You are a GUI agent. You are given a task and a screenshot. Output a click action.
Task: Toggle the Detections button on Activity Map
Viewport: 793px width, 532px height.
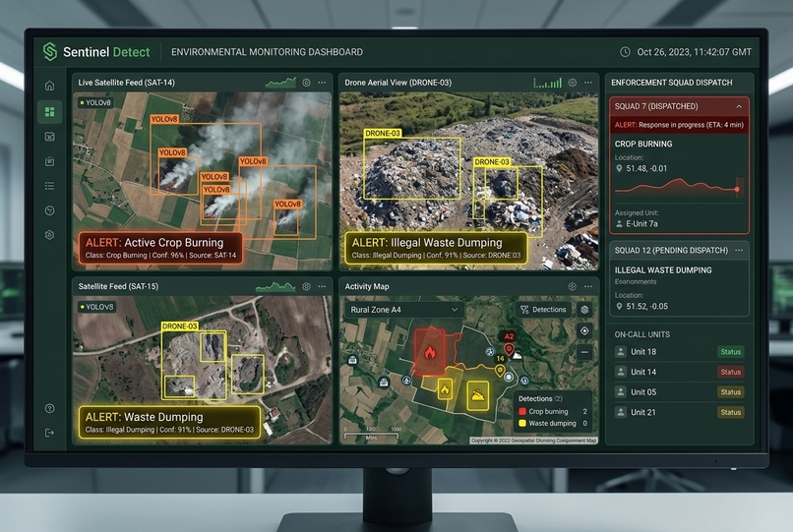[543, 310]
